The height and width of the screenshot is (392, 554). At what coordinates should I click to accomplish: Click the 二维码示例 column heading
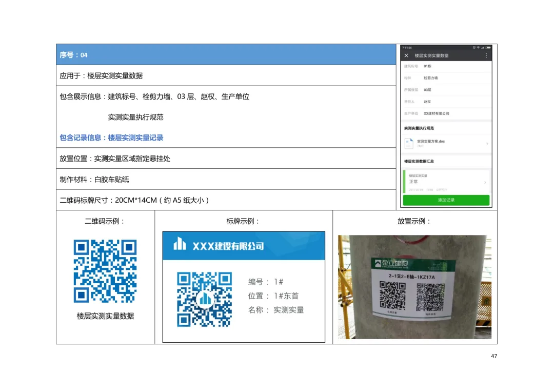pyautogui.click(x=105, y=221)
